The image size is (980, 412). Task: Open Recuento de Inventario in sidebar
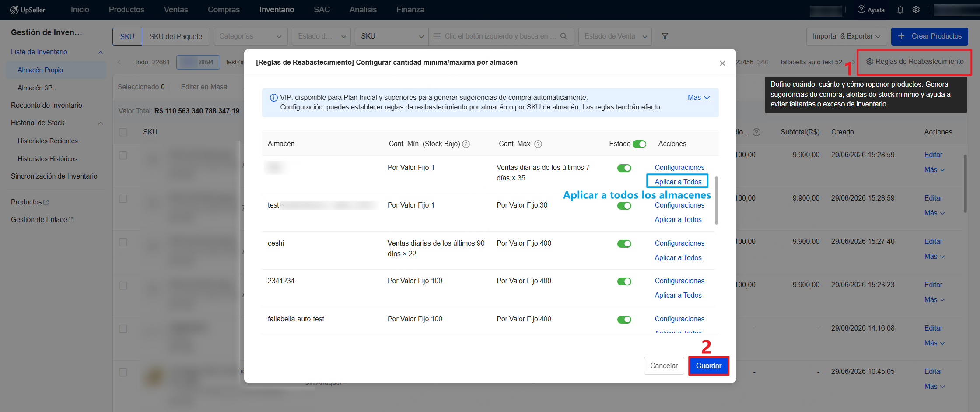coord(46,105)
